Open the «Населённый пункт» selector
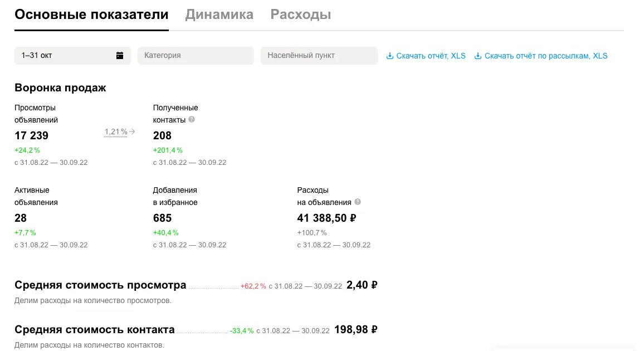 pos(319,55)
